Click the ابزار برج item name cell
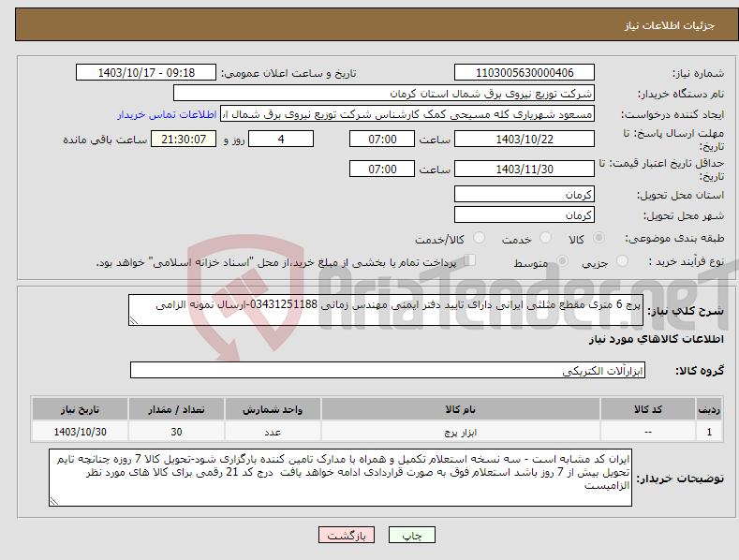 (x=461, y=432)
